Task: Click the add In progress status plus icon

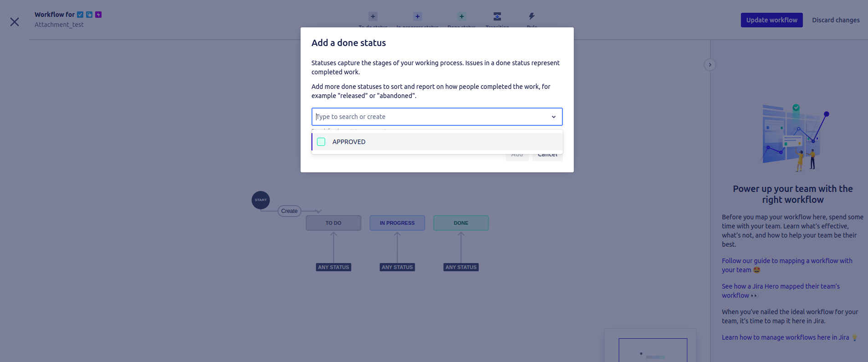Action: [417, 16]
